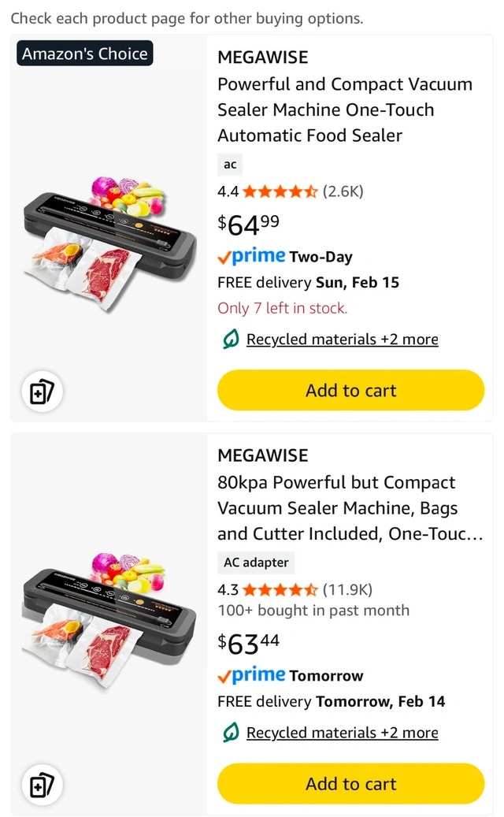The height and width of the screenshot is (817, 504).
Task: Tap the green leaf icon on the $64.99 listing
Action: [x=230, y=340]
